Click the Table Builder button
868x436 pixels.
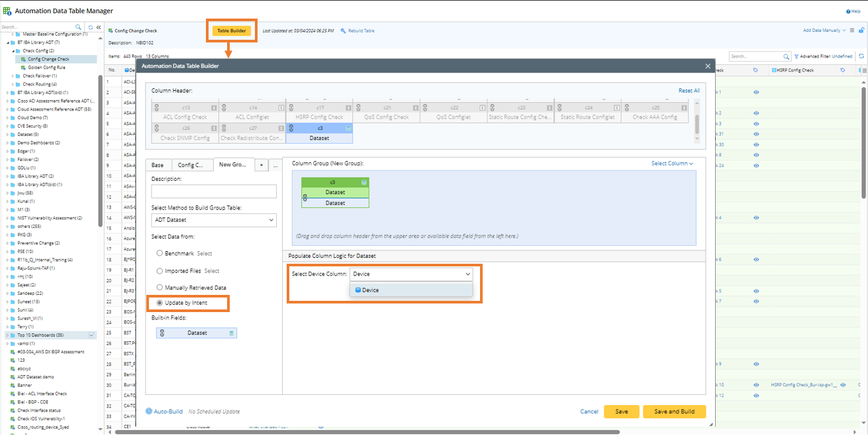[232, 30]
